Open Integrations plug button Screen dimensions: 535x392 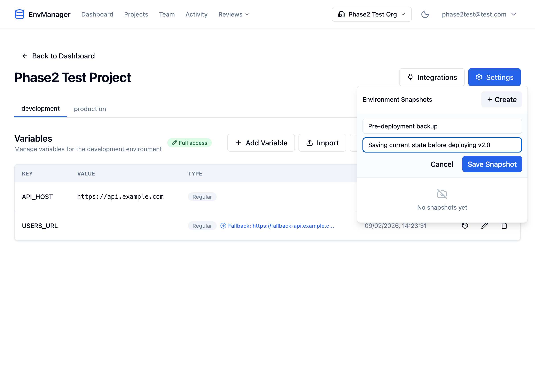pos(432,77)
